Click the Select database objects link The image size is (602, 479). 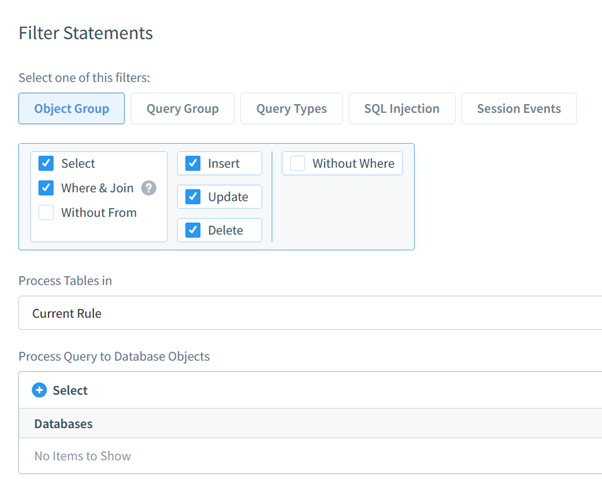70,390
